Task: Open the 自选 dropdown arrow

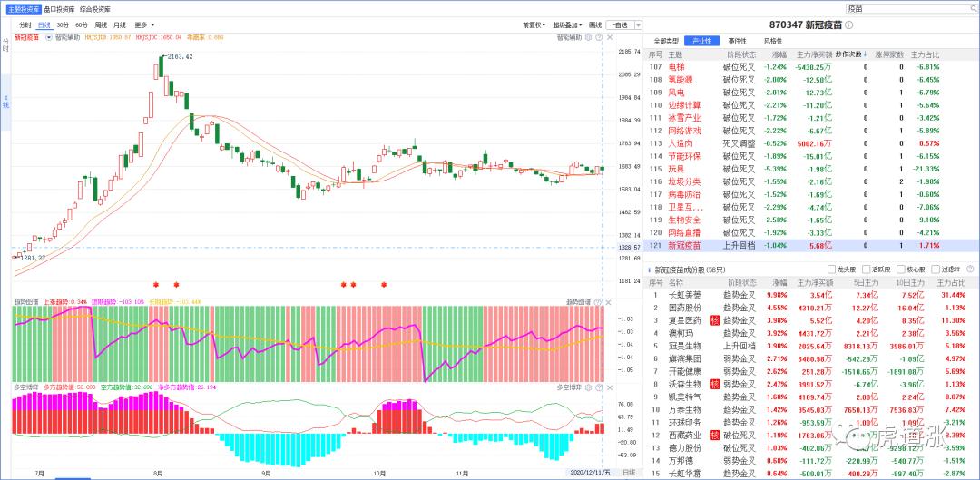Action: click(638, 25)
